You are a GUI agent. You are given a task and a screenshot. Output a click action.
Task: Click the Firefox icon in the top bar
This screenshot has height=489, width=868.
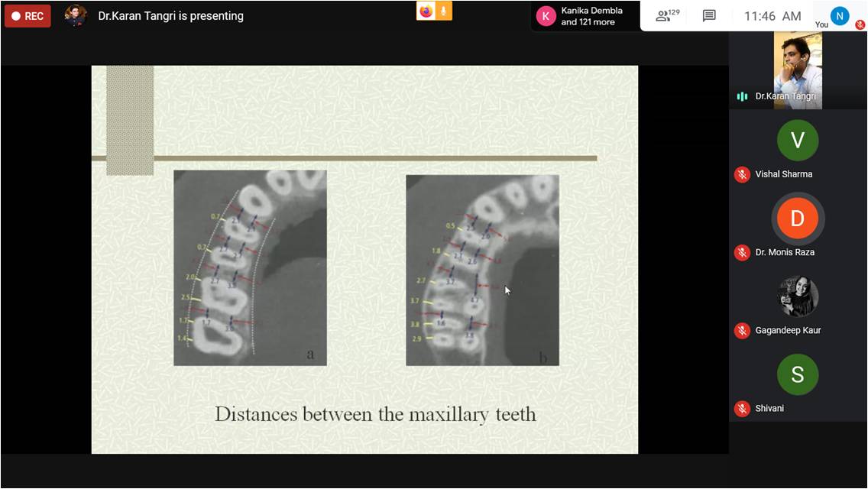[426, 11]
